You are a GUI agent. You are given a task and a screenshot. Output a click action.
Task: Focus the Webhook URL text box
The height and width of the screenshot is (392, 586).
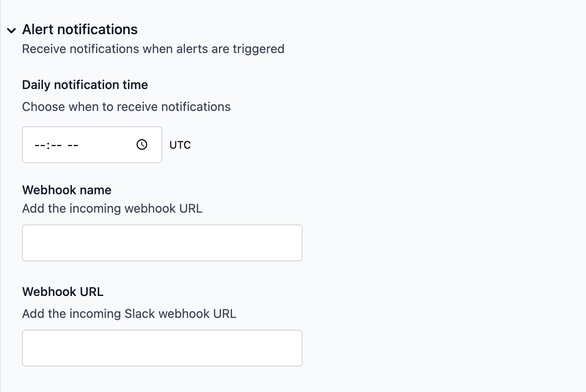click(162, 348)
